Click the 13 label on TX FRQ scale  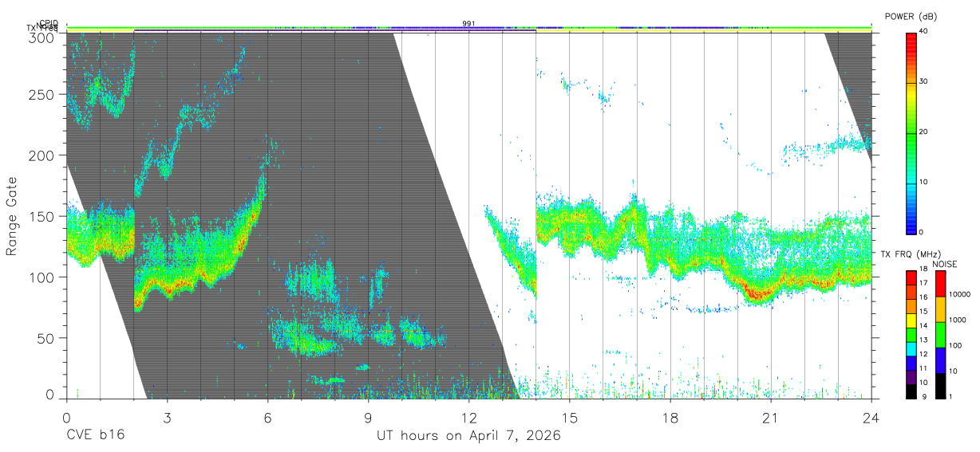tap(924, 340)
